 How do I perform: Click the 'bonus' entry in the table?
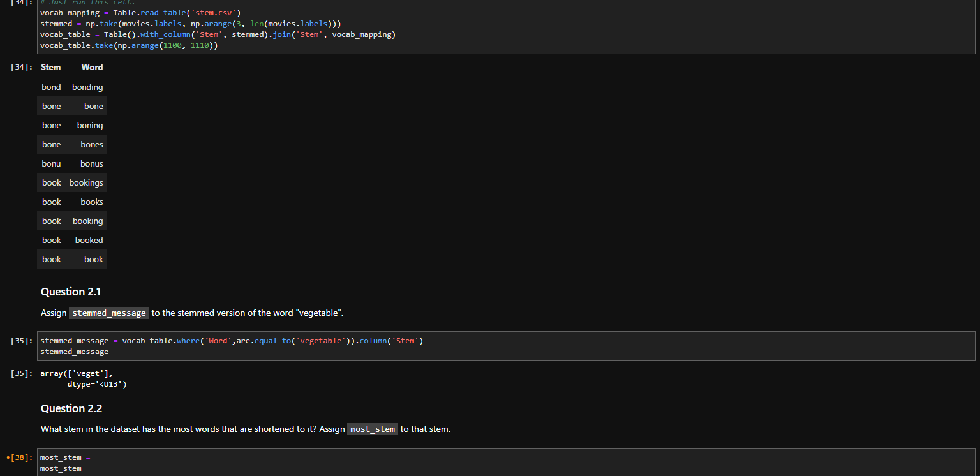click(x=91, y=163)
